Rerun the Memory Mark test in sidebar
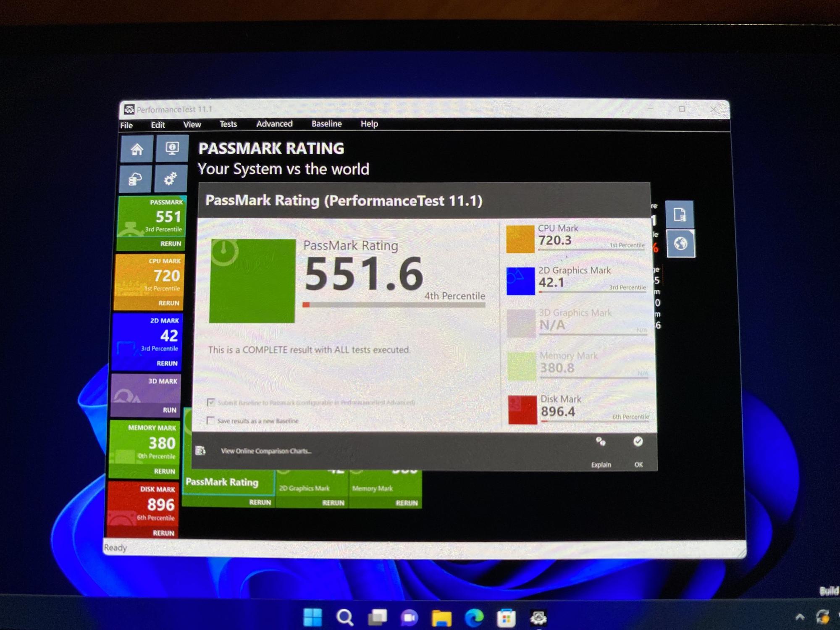This screenshot has width=840, height=630. point(165,471)
